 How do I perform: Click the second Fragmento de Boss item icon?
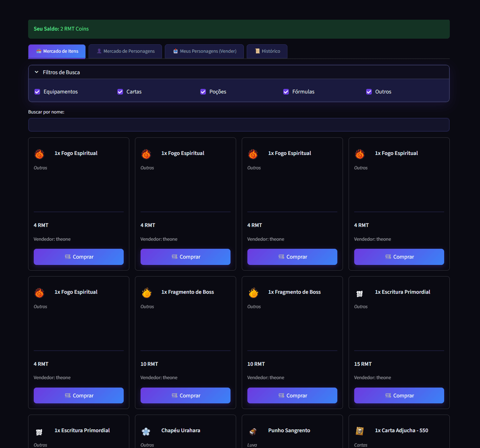253,293
